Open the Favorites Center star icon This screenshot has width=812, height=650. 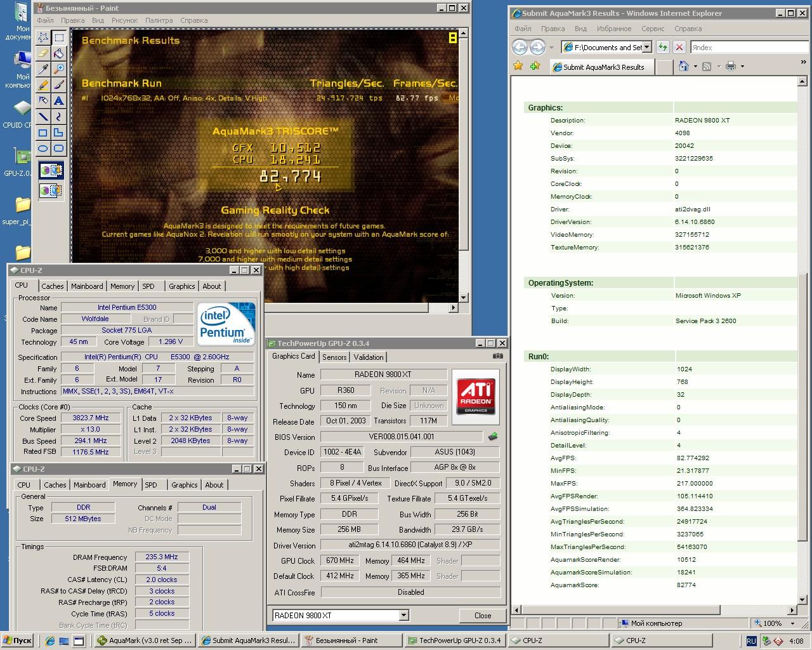518,66
